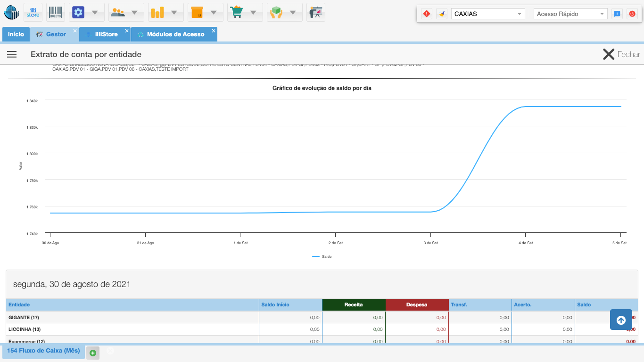Expand the Acesso Rápido combo box
Image resolution: width=644 pixels, height=362 pixels.
[570, 14]
